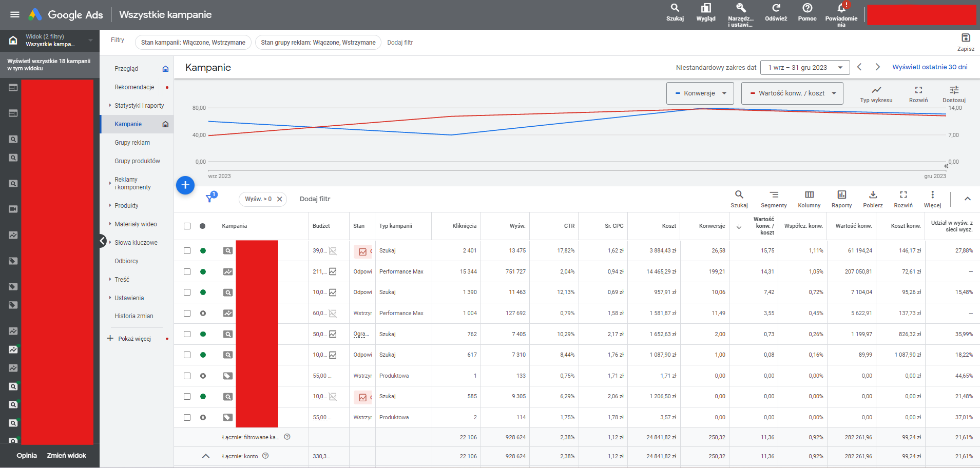The height and width of the screenshot is (468, 980).
Task: Expand chart with Rozwiń icon
Action: 918,94
